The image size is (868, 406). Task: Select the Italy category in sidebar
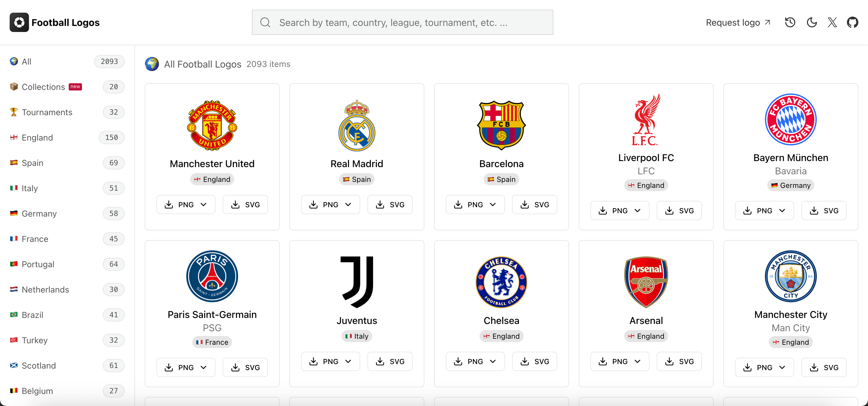click(x=30, y=188)
